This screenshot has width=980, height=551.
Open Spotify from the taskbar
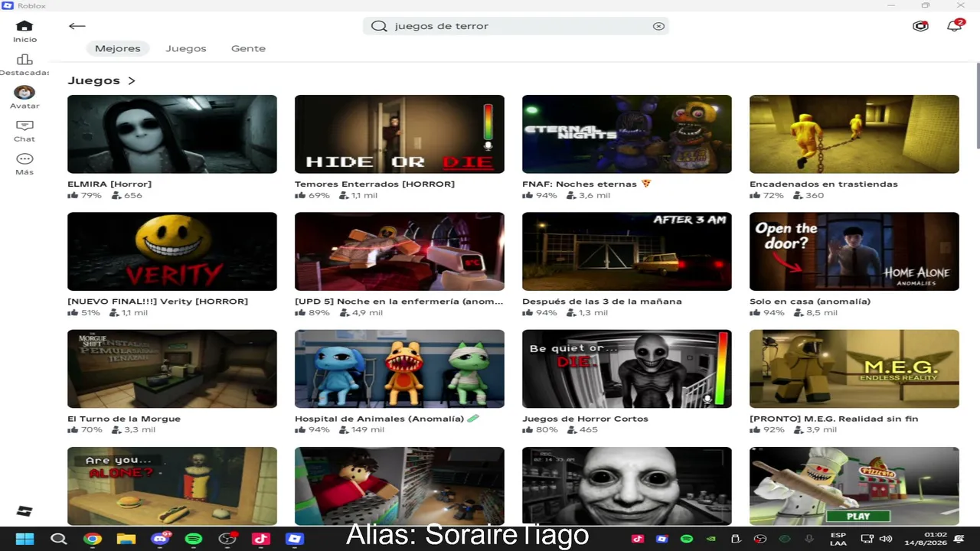(x=194, y=539)
